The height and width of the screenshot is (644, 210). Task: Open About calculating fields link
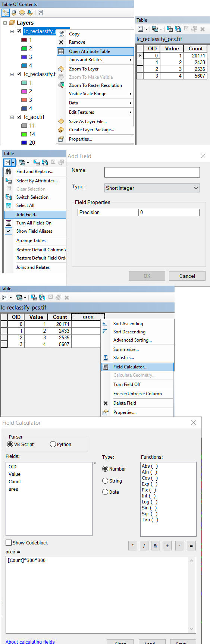click(30, 641)
